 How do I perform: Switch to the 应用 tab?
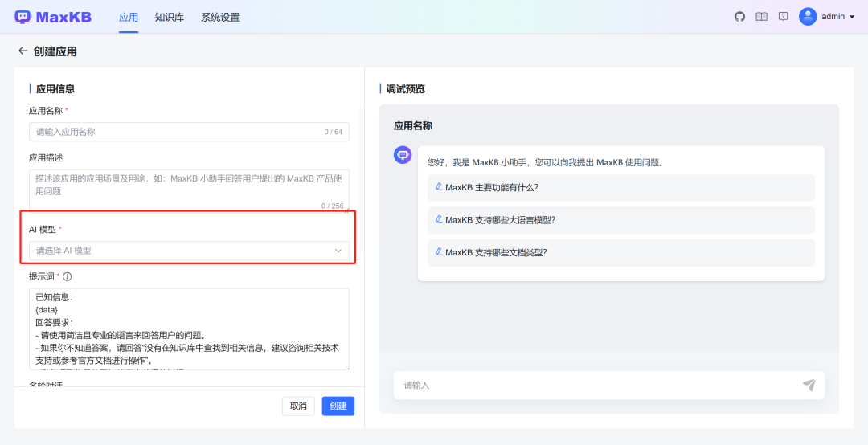pyautogui.click(x=129, y=17)
